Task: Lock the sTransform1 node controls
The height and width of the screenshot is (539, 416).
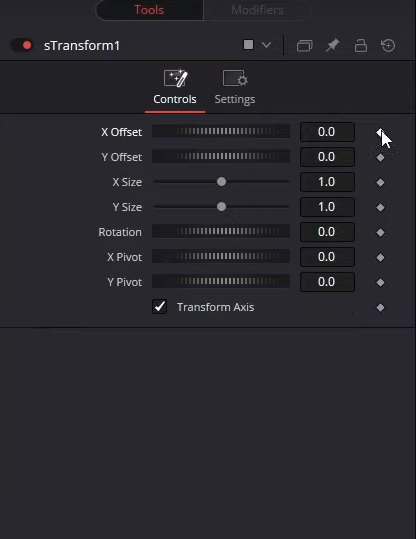Action: (361, 45)
